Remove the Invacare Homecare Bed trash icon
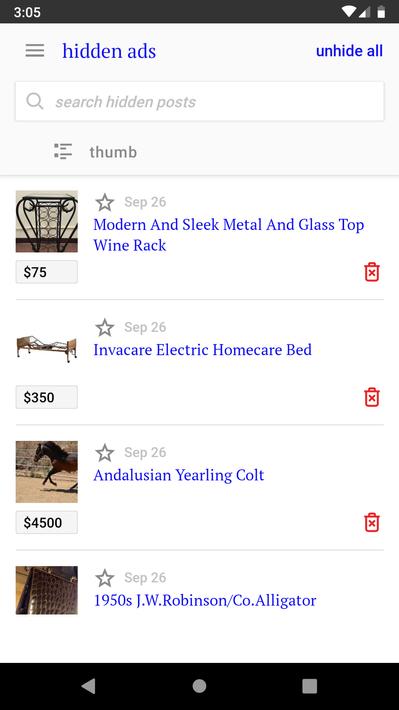The image size is (399, 710). point(371,397)
